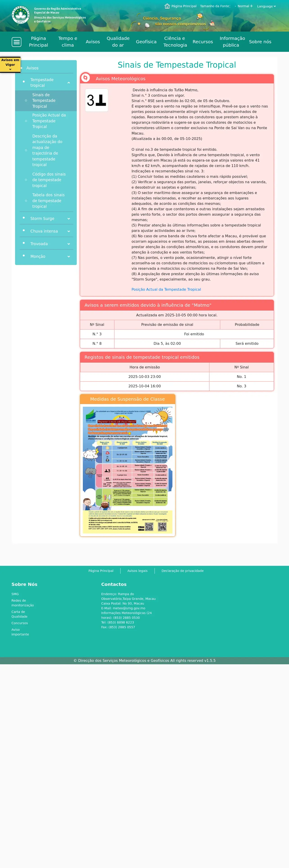This screenshot has width=289, height=868.
Task: Click '2025-10-04 16:00' emission record
Action: (x=145, y=386)
